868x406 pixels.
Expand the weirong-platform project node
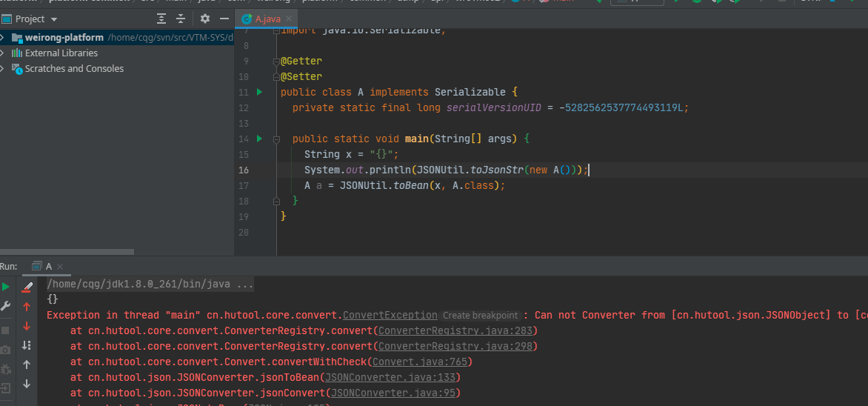(x=3, y=38)
